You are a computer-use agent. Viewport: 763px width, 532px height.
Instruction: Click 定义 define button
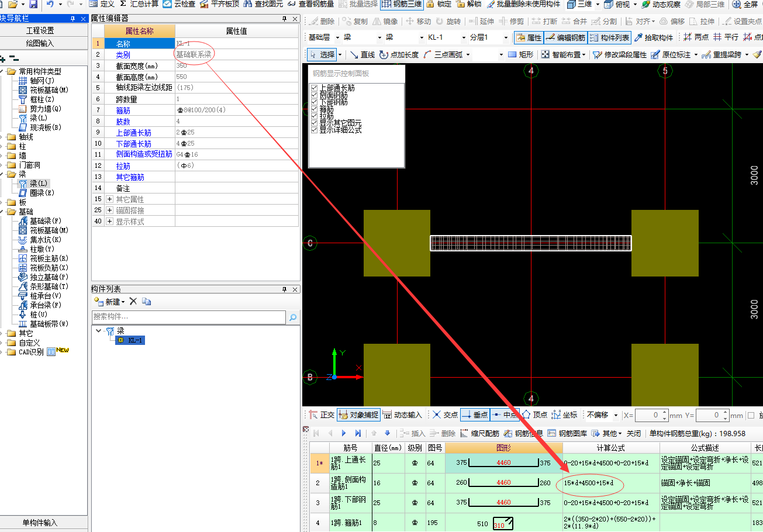pyautogui.click(x=101, y=4)
